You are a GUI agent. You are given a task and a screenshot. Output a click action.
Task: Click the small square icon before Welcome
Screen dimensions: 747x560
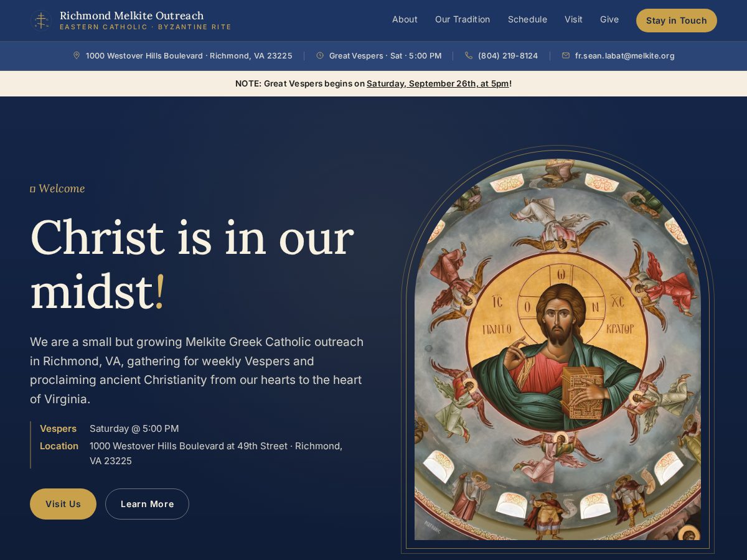coord(32,189)
